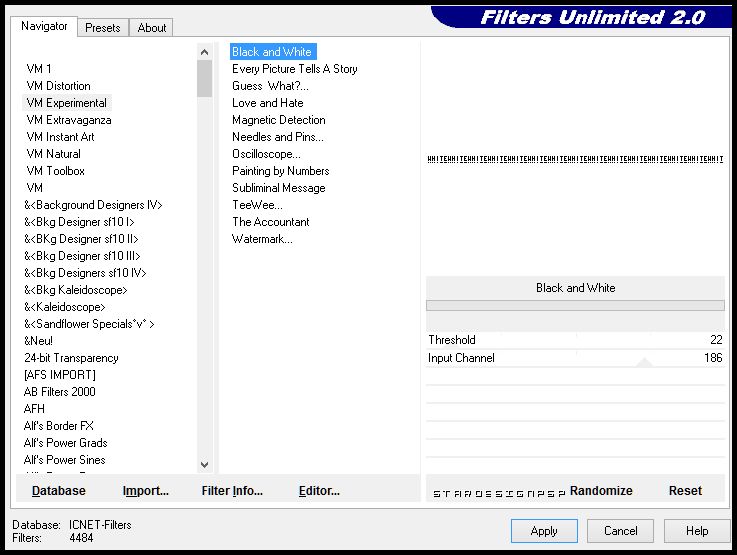Select the Love and Hate filter

267,102
